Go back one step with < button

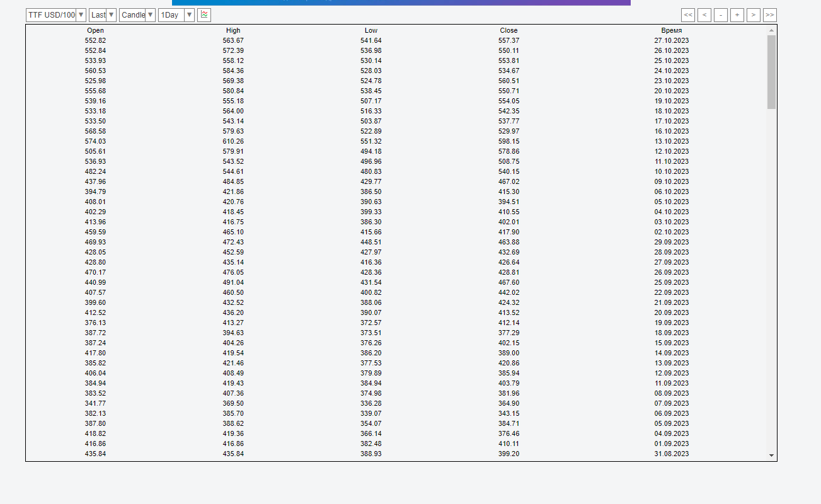pos(704,14)
